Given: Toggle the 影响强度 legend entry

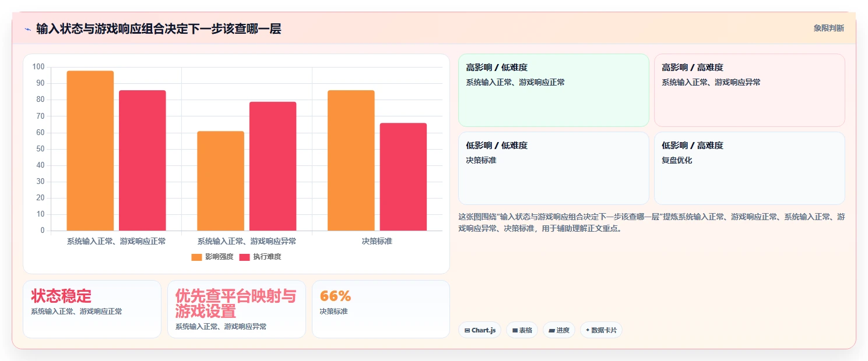Looking at the screenshot, I should coord(212,257).
